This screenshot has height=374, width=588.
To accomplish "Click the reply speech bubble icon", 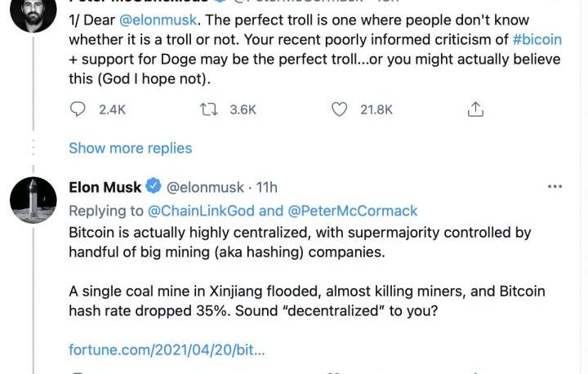I will tap(78, 109).
